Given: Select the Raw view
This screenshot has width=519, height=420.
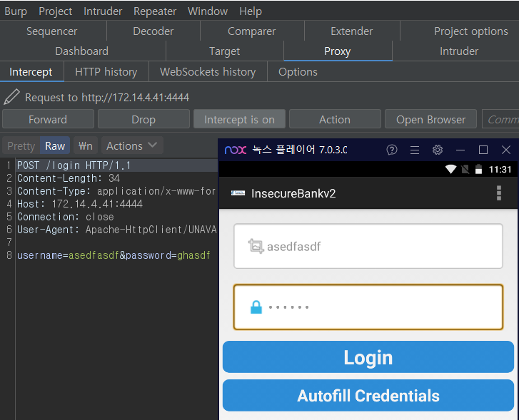Looking at the screenshot, I should 55,146.
